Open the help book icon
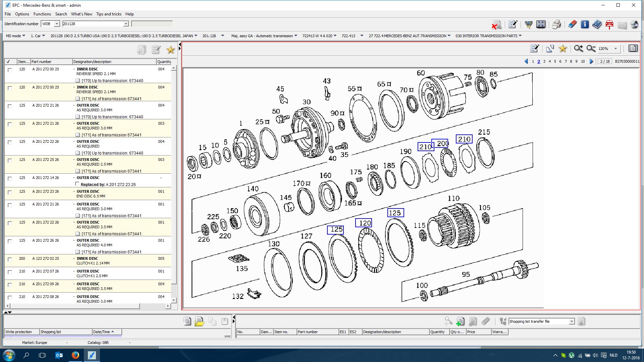 (x=597, y=24)
